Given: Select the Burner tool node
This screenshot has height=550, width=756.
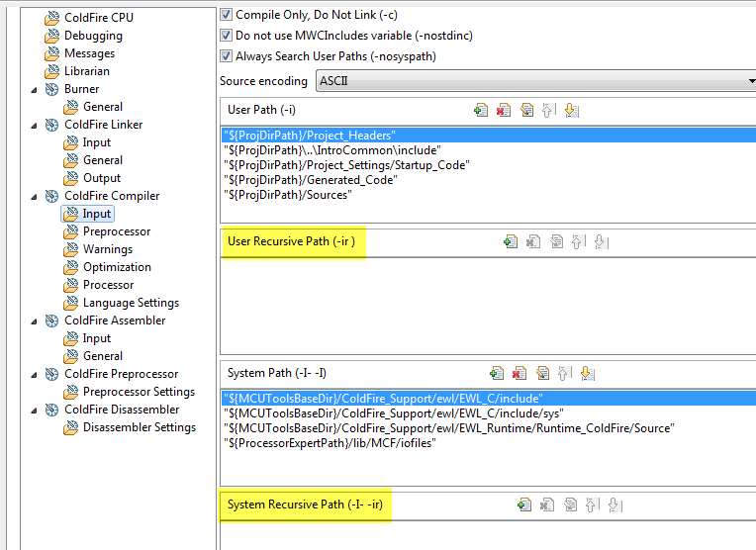Looking at the screenshot, I should click(x=81, y=89).
